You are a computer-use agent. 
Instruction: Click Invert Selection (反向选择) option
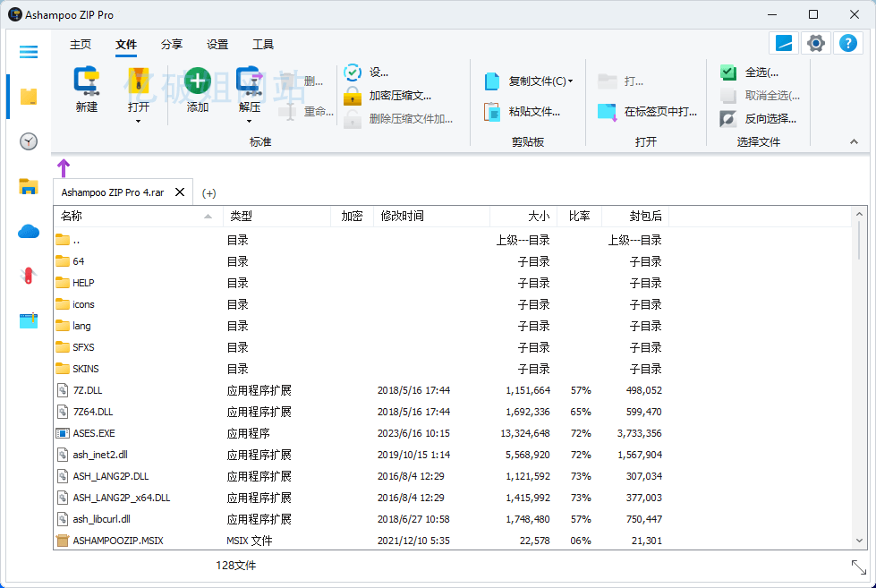point(770,118)
